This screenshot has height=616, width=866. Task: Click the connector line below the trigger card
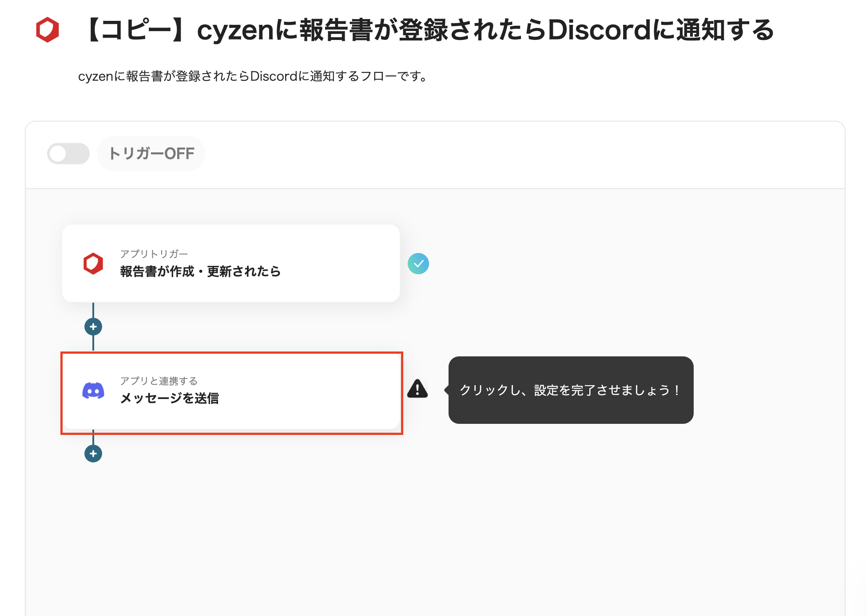93,310
